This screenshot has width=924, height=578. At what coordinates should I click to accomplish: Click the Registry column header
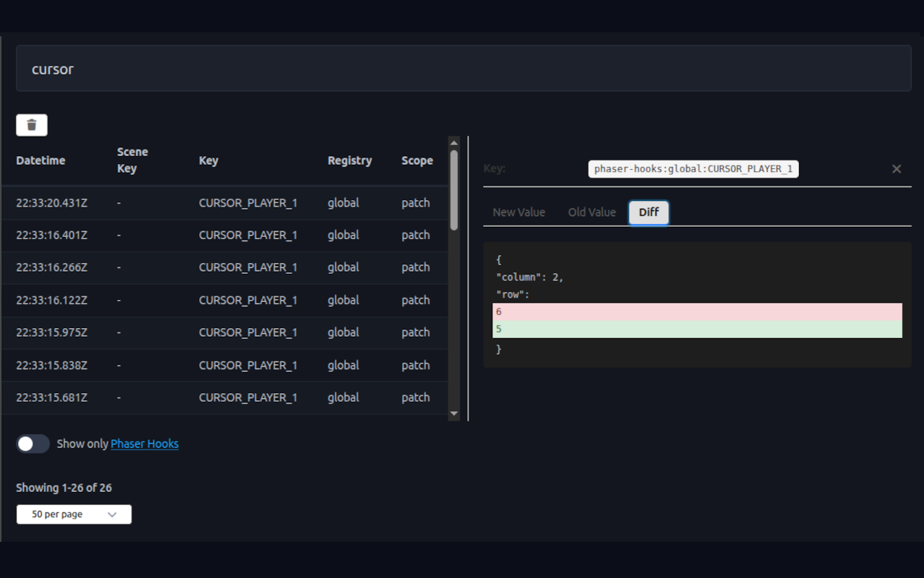[349, 160]
